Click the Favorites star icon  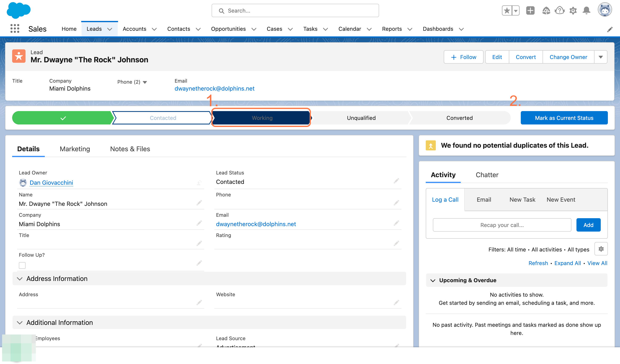[507, 11]
